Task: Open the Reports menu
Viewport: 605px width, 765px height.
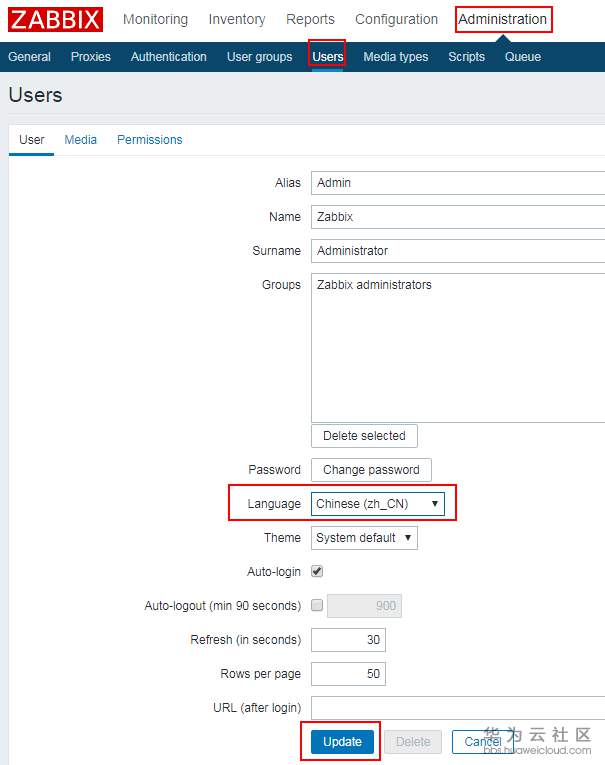Action: pos(310,19)
